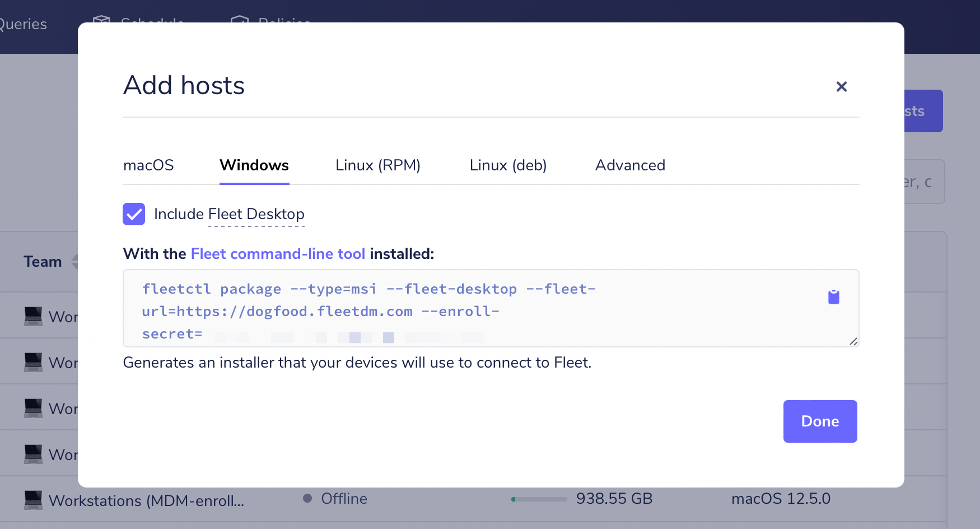Open the Fleet command-line tool link

tap(278, 254)
